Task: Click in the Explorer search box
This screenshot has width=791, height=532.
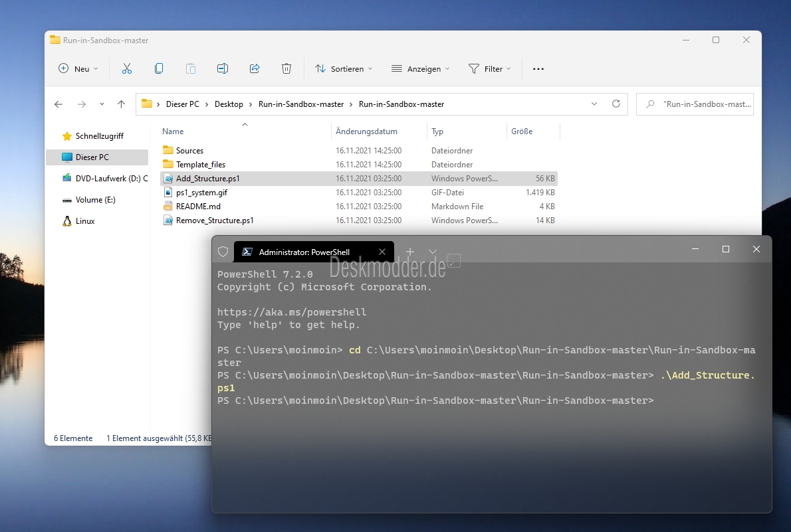Action: coord(695,104)
